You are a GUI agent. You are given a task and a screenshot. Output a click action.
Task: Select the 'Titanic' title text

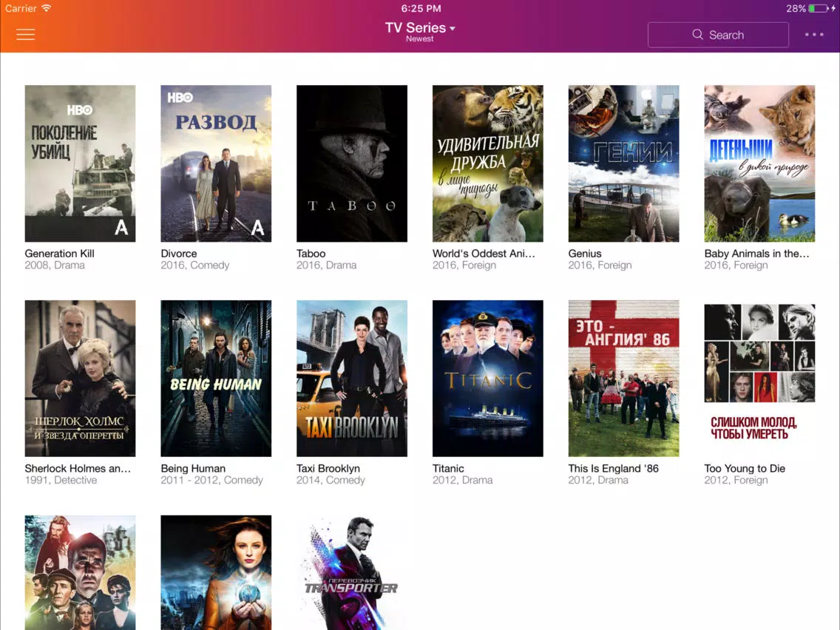[x=448, y=468]
